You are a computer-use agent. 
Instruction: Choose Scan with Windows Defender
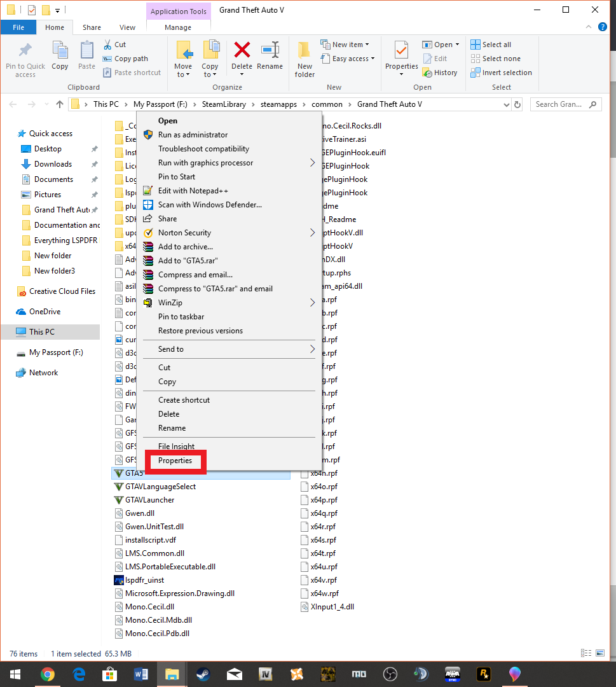pyautogui.click(x=230, y=205)
